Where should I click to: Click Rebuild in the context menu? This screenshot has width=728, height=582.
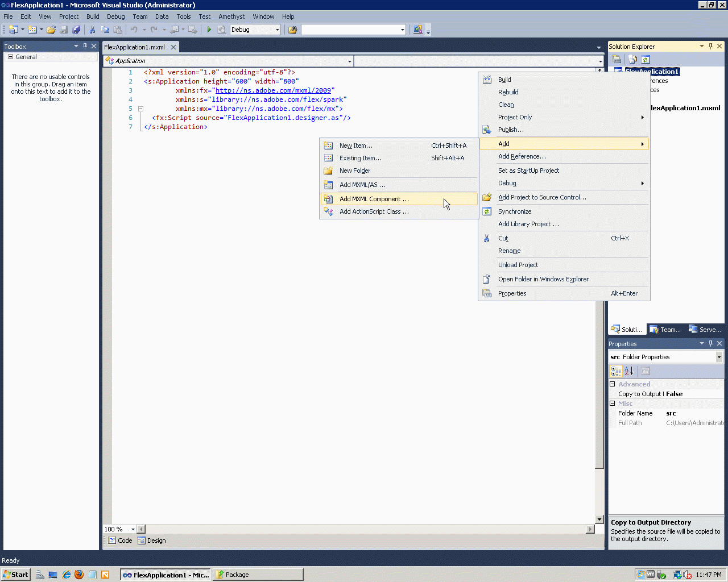click(564, 92)
